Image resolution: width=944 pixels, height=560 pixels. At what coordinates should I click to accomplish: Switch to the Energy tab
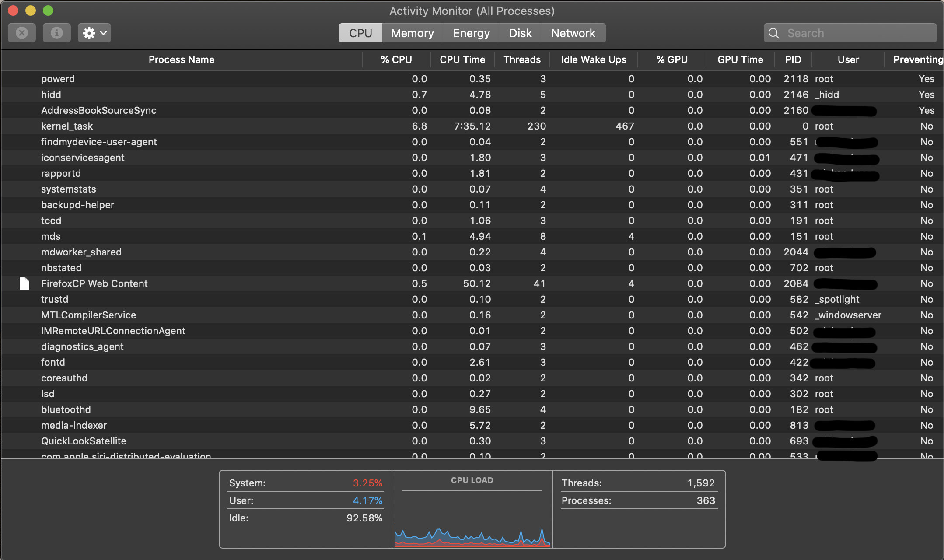tap(471, 33)
